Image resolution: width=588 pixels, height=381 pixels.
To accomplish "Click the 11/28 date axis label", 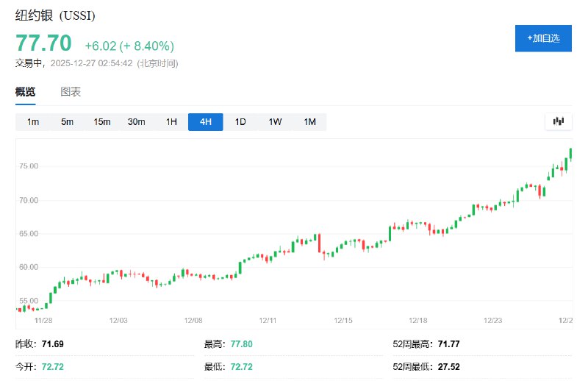I will (43, 320).
